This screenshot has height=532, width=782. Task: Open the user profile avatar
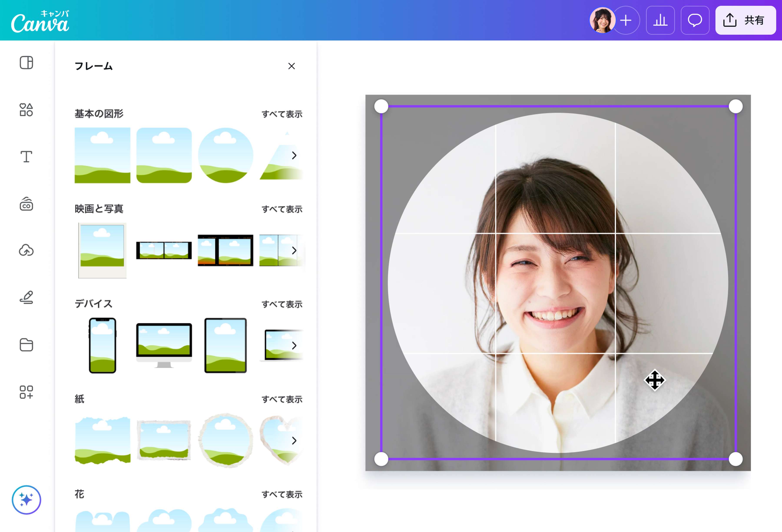pos(602,20)
